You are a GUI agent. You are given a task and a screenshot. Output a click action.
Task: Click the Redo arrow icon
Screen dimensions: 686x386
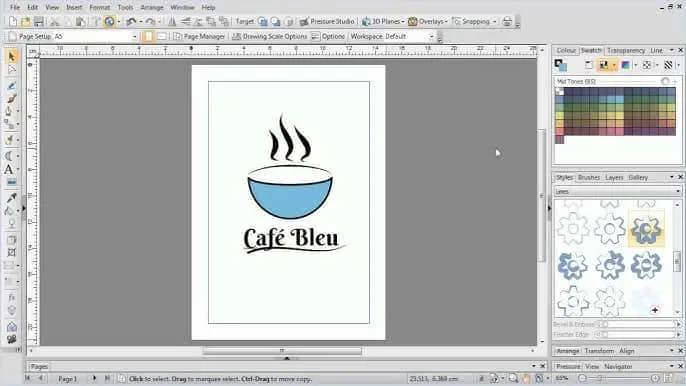[150, 21]
